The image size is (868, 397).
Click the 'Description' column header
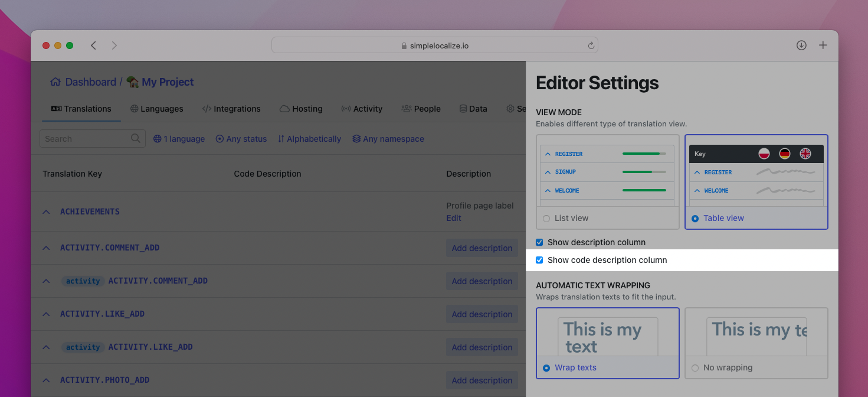pyautogui.click(x=469, y=174)
